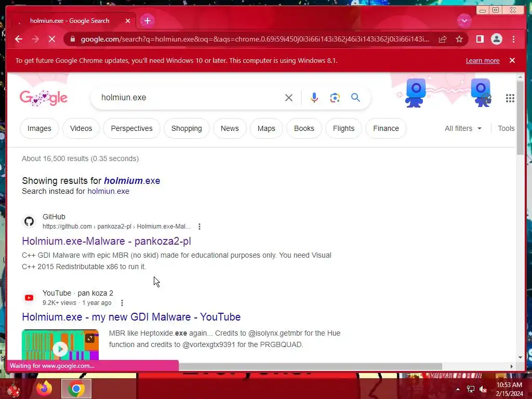Open the search Tools option

click(x=506, y=129)
